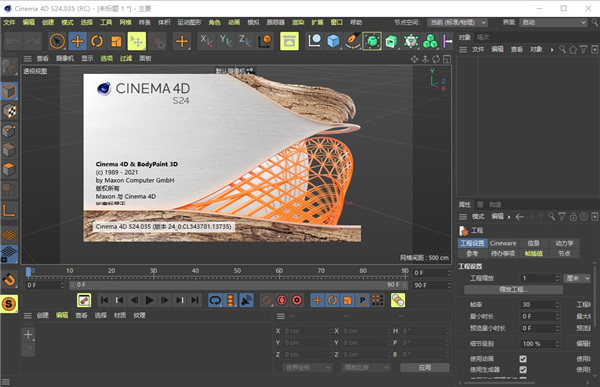Image resolution: width=600 pixels, height=387 pixels.
Task: Add a blue Cube primitive object
Action: pos(333,41)
